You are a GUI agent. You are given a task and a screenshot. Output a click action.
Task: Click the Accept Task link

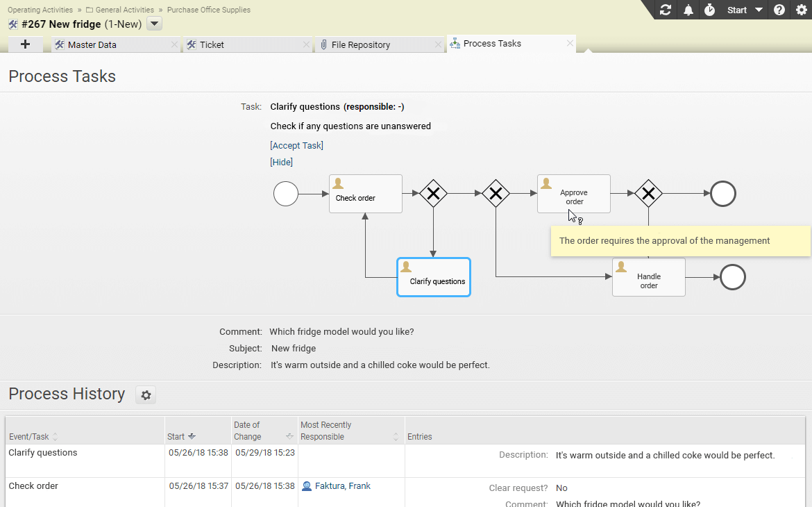[x=297, y=146]
